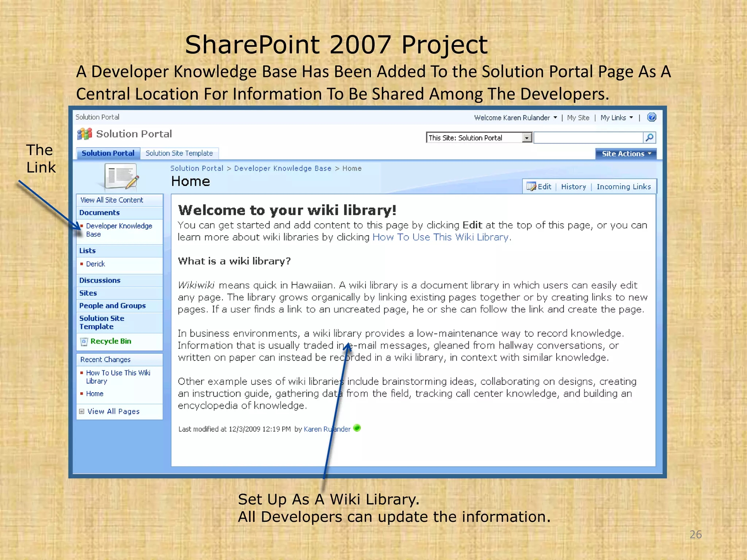Click Developer Knowledge Base breadcrumb link

(283, 168)
